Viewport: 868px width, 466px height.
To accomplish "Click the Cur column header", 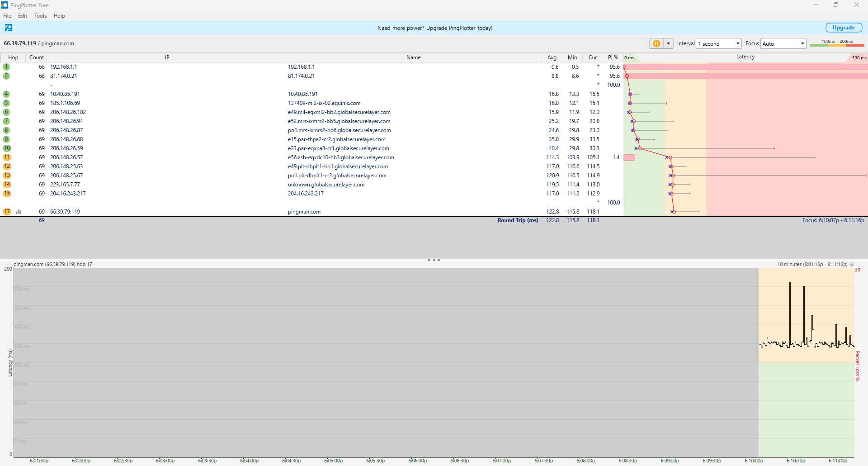I will tap(593, 57).
